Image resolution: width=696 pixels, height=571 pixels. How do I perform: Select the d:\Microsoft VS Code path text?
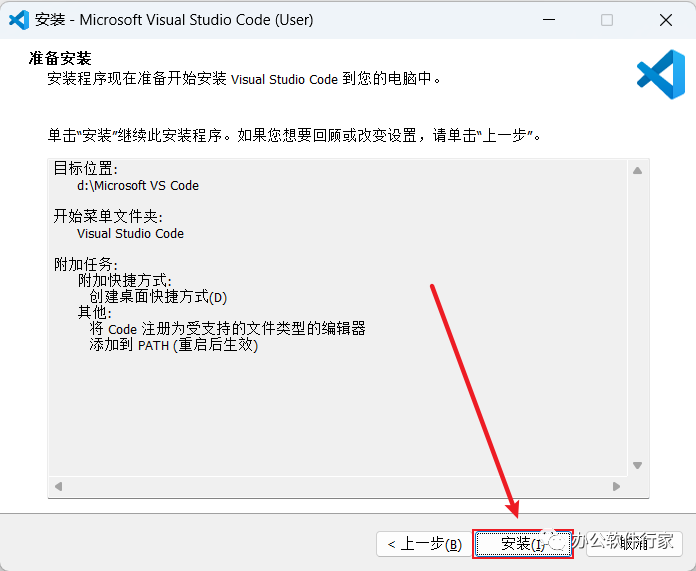(x=138, y=186)
